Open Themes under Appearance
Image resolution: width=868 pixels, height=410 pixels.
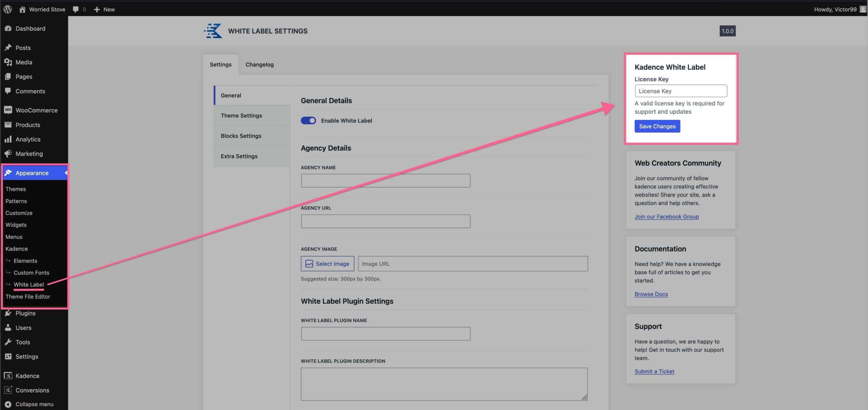point(16,189)
